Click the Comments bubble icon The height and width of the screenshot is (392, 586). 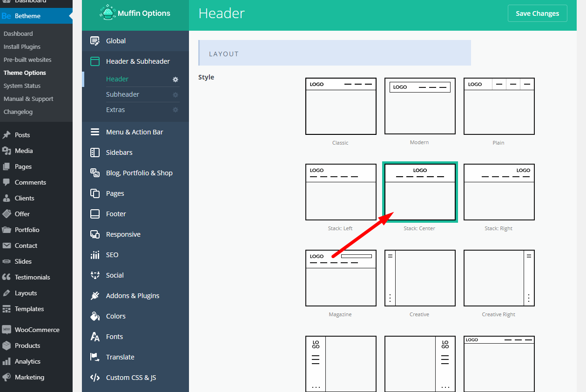click(7, 182)
